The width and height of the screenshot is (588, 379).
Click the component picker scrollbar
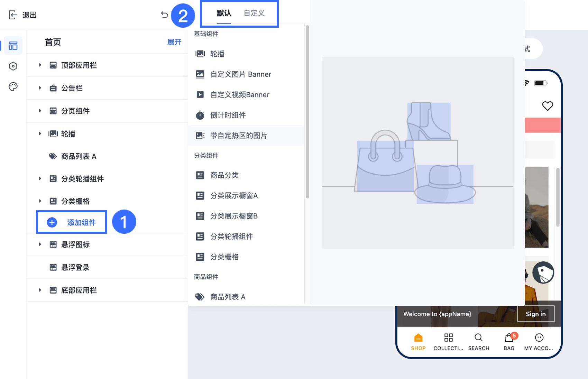(x=307, y=112)
